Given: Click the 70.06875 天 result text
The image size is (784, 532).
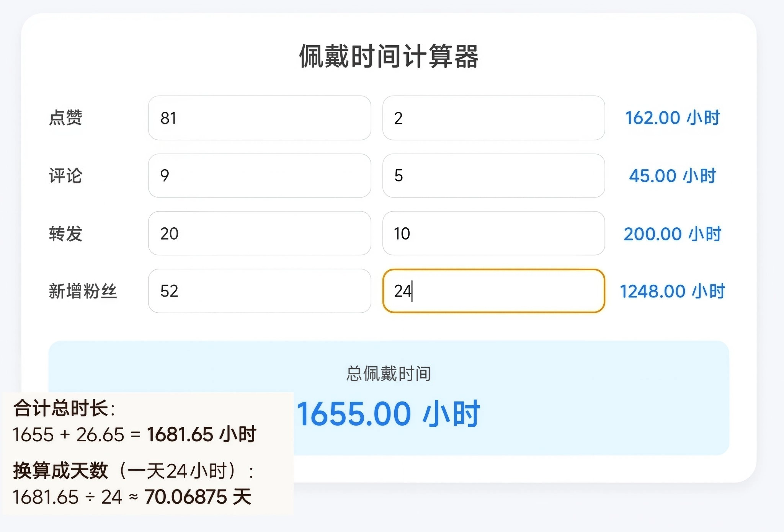Looking at the screenshot, I should [x=198, y=497].
